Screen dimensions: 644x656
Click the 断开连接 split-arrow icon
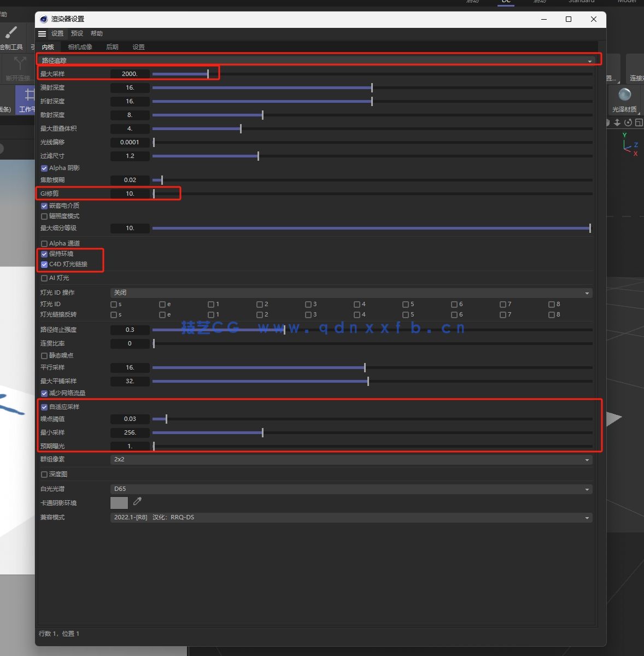click(20, 63)
